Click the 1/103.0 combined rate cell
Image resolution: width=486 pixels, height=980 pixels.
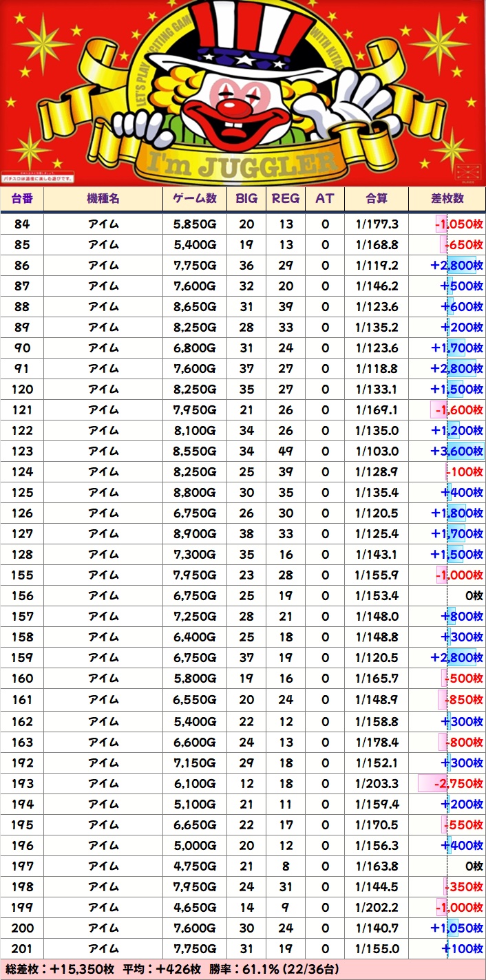[377, 451]
